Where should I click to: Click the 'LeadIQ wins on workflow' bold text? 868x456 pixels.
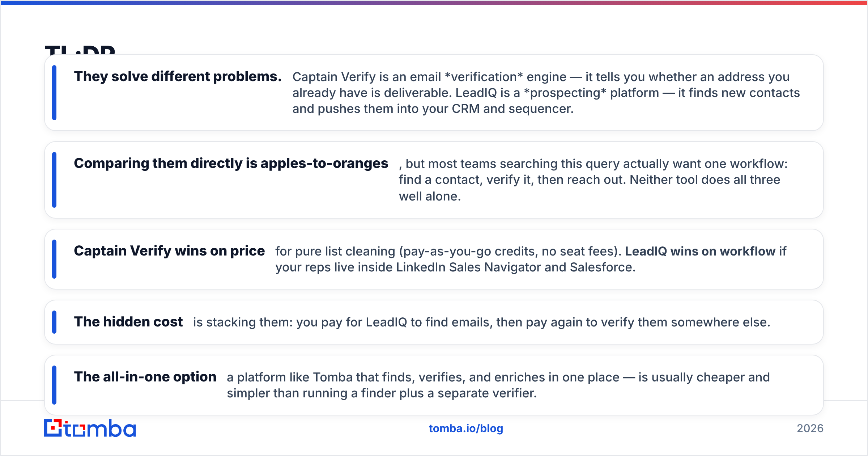[700, 251]
